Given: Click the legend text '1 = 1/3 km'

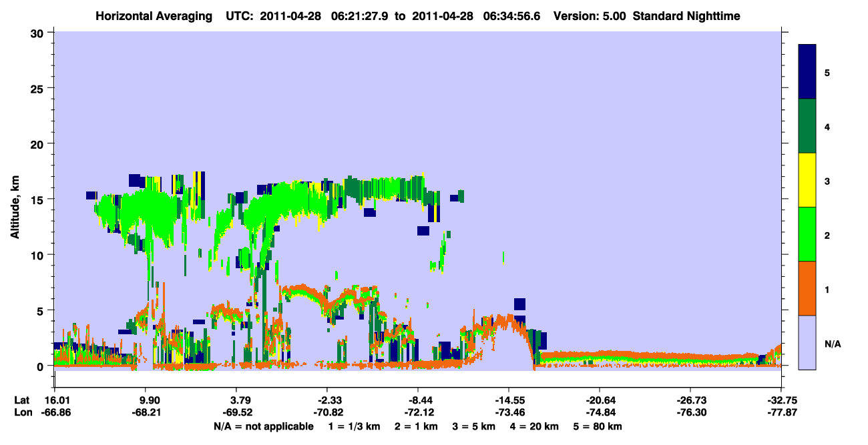Looking at the screenshot, I should point(354,426).
